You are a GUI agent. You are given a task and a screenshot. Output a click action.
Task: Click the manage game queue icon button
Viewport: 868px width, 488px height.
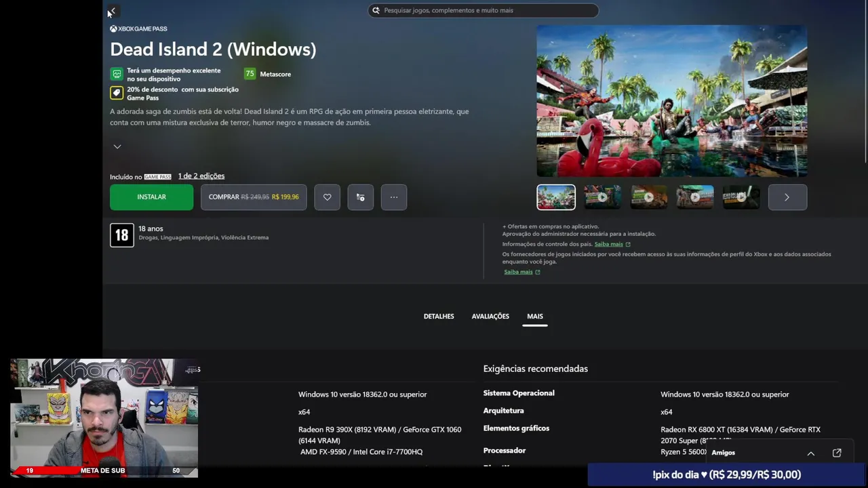point(360,197)
